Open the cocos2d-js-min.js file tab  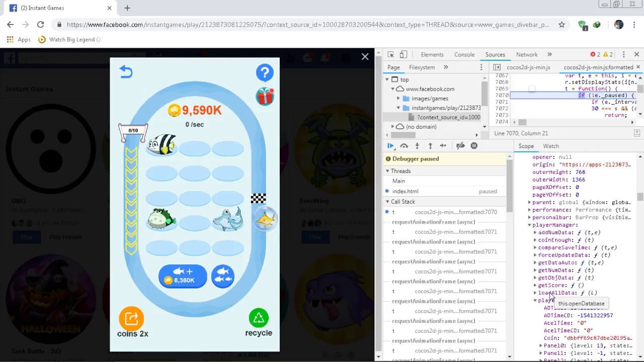coord(528,67)
